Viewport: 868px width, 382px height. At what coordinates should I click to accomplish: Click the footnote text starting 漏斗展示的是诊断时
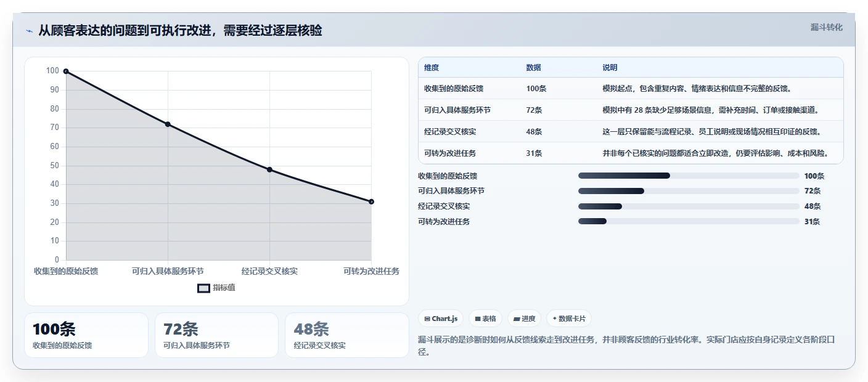click(x=627, y=346)
